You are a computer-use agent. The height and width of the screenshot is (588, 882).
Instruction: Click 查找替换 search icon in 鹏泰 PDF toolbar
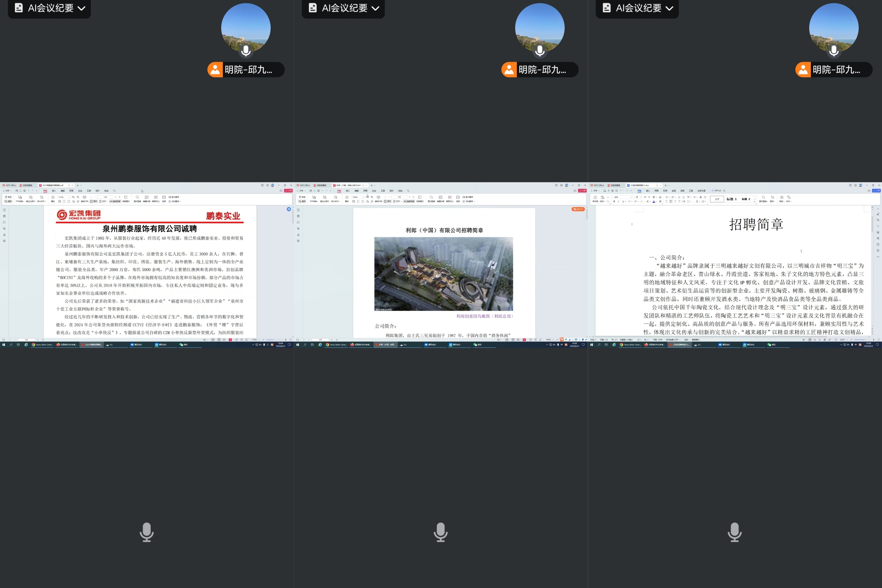[x=137, y=197]
